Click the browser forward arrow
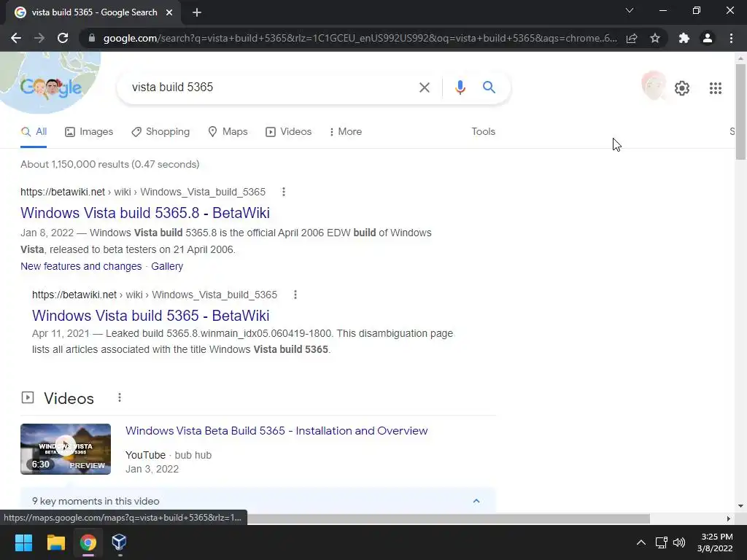Screen dimensions: 747x560 tap(39, 38)
